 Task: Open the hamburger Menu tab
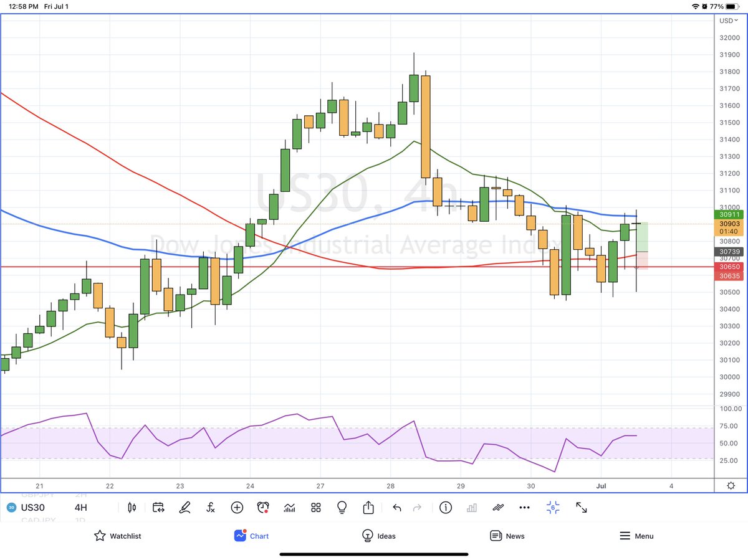(x=636, y=536)
